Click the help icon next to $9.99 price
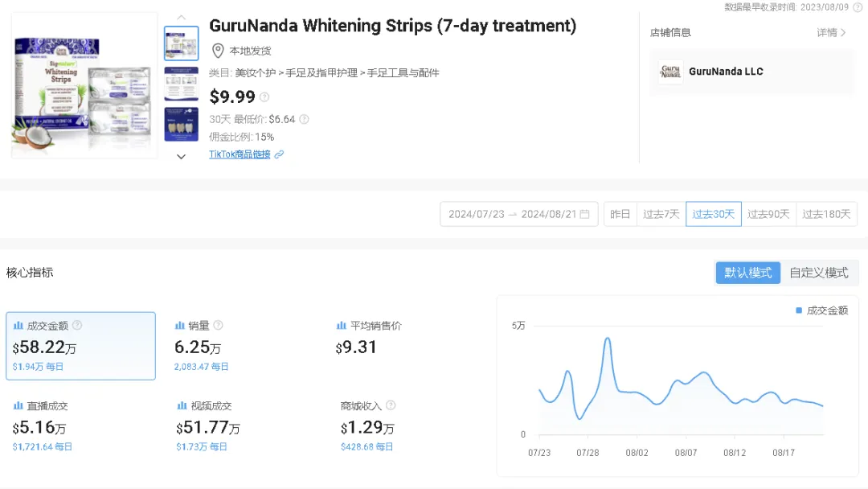The height and width of the screenshot is (489, 868). [264, 97]
